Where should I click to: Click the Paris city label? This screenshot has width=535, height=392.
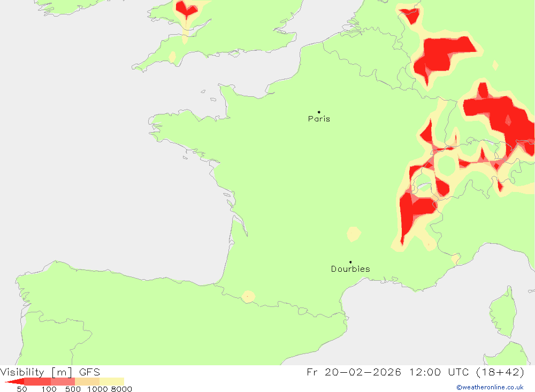[x=319, y=119]
